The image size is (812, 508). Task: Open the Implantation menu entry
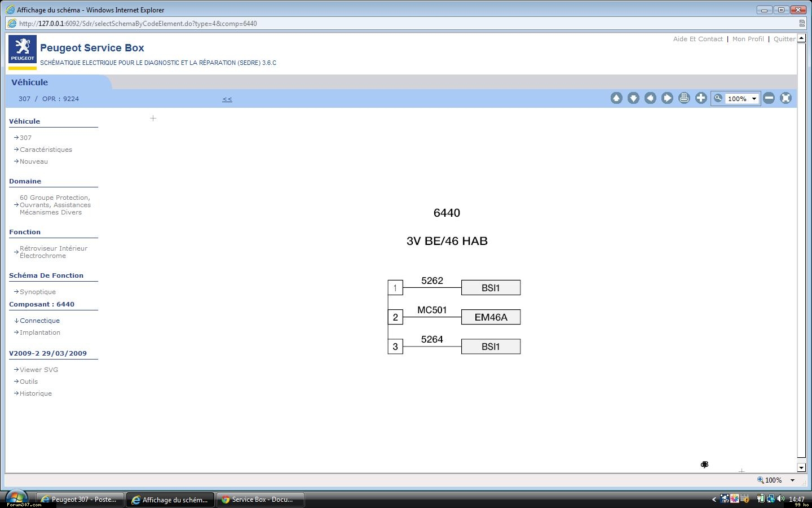(x=39, y=332)
